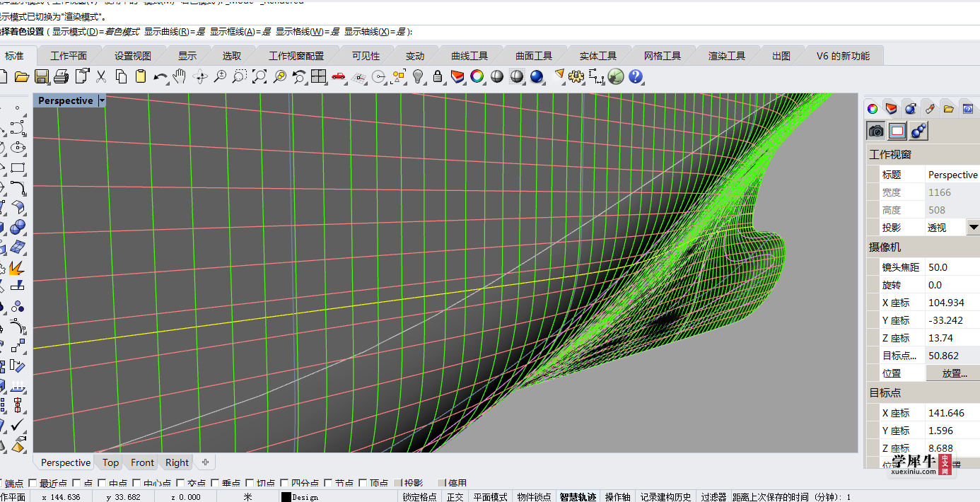This screenshot has height=502, width=980.
Task: Open options with the gear icon
Action: click(576, 76)
